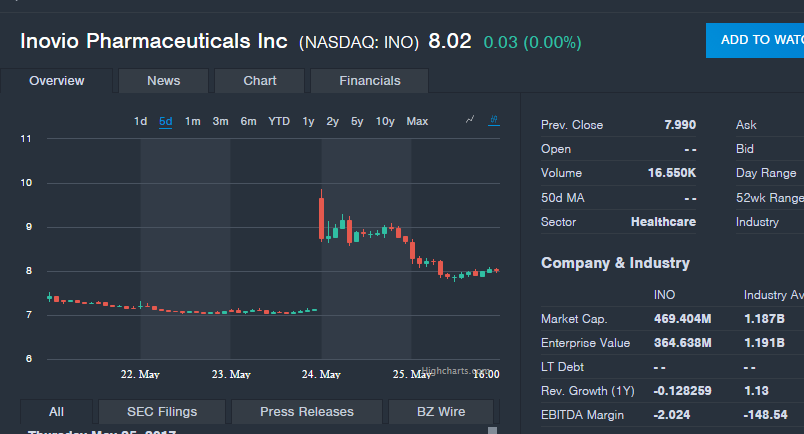
Task: Show All news feed tab
Action: click(x=56, y=412)
